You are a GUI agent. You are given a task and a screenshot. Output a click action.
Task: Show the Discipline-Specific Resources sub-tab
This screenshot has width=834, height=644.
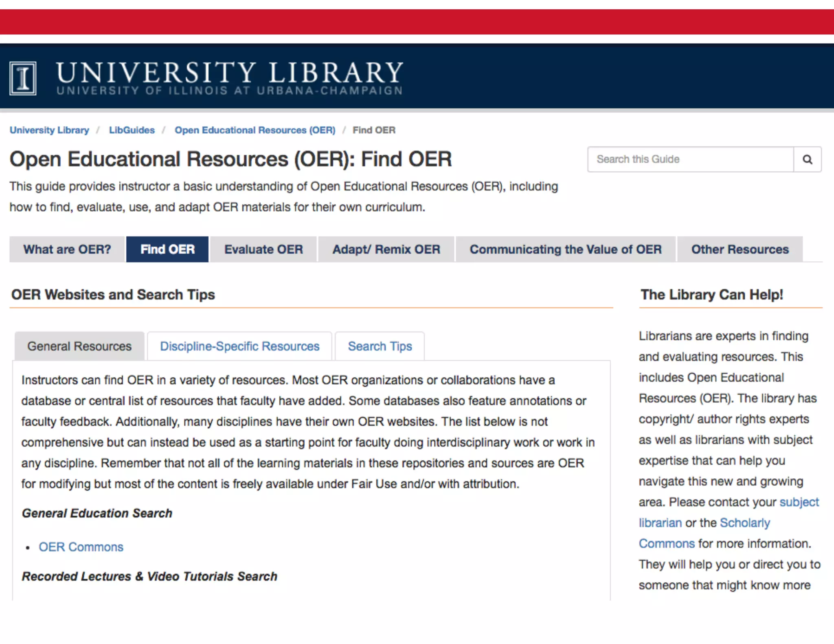[x=239, y=346]
